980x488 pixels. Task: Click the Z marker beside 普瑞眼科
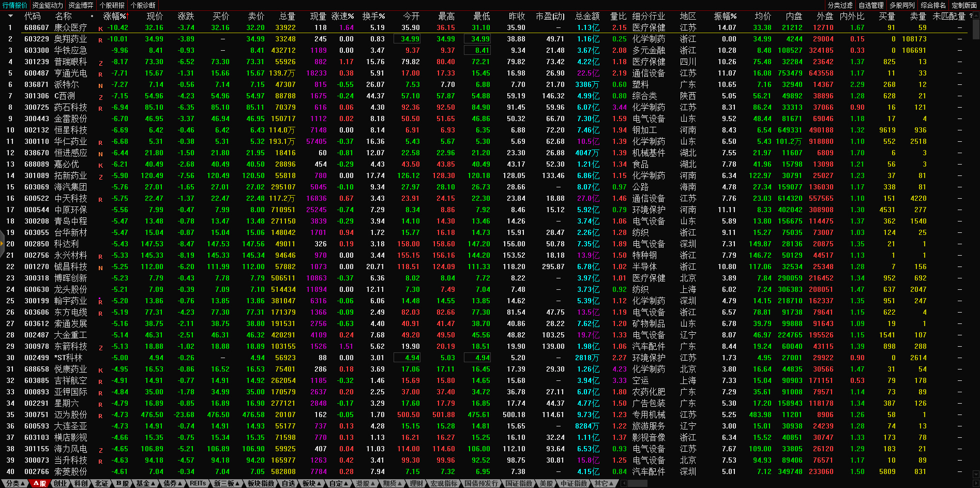(x=100, y=63)
